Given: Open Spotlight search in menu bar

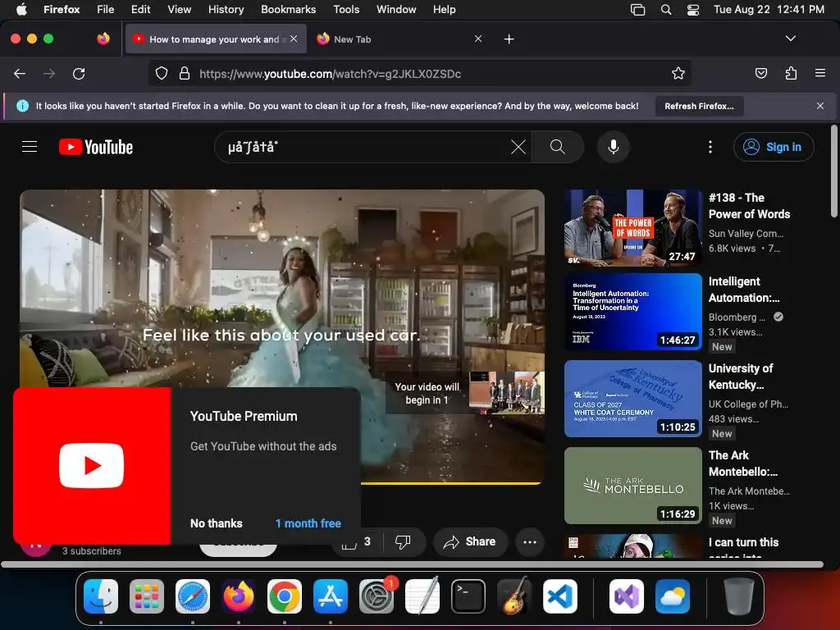Looking at the screenshot, I should 666,9.
